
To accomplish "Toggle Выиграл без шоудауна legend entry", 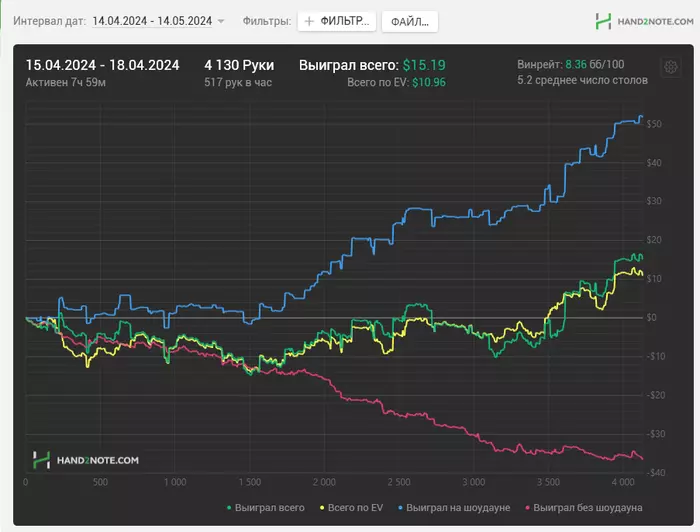I will point(584,507).
